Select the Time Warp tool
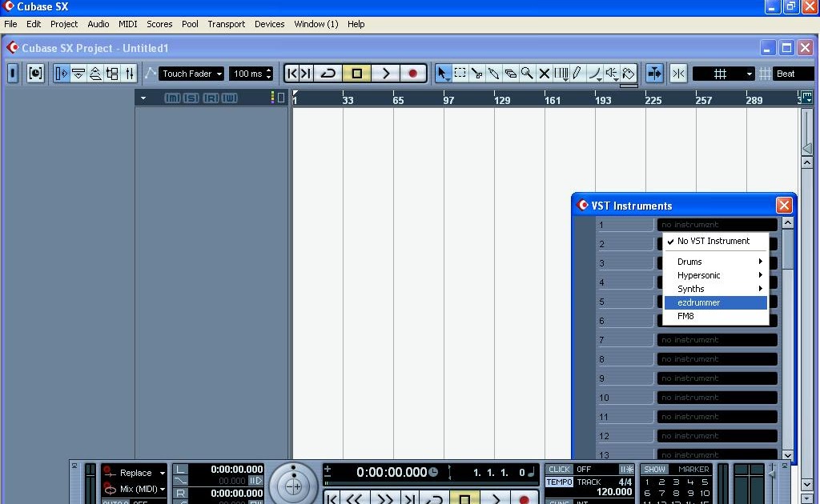 561,74
